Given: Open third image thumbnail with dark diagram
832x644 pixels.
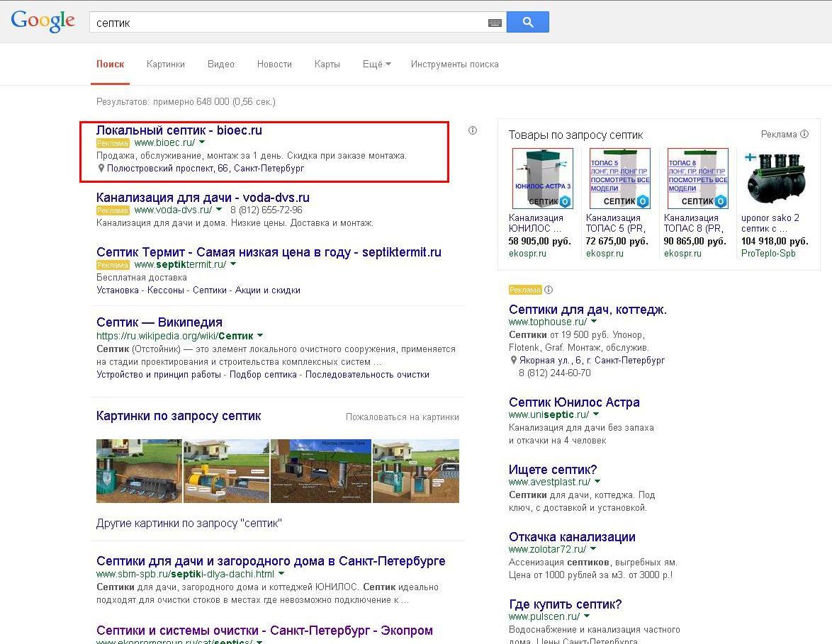Looking at the screenshot, I should click(320, 471).
